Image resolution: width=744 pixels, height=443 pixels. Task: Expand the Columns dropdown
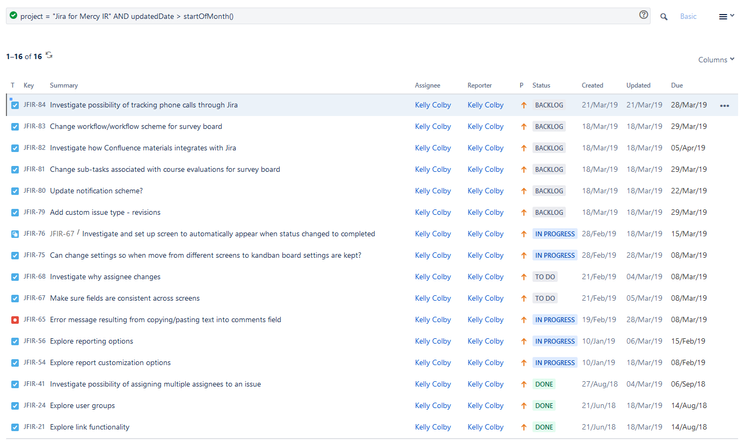[716, 60]
